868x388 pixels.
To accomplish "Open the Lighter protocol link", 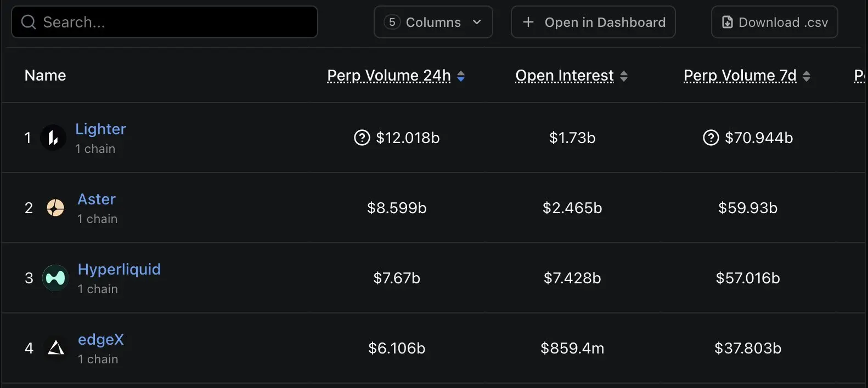I will (x=100, y=129).
